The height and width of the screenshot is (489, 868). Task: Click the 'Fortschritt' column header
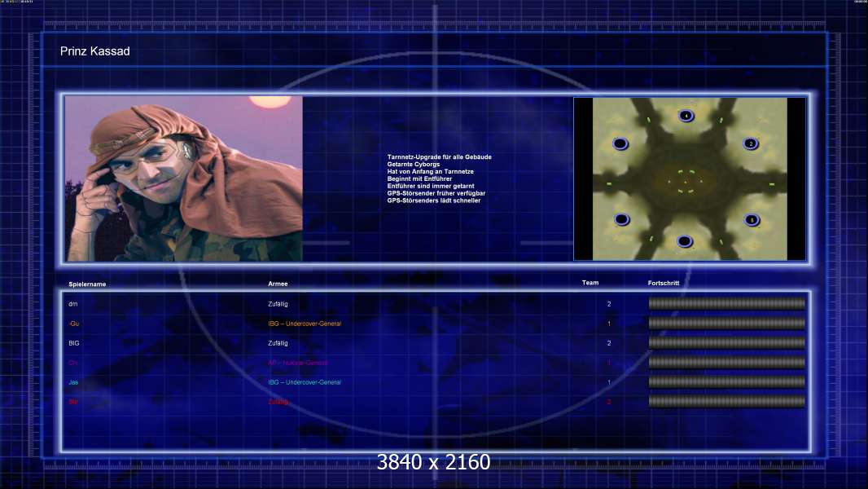click(663, 283)
